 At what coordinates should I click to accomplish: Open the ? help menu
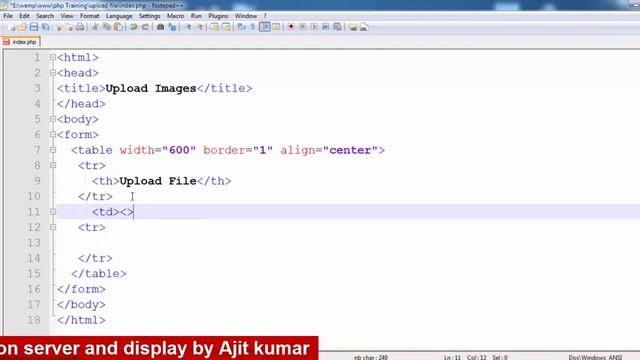265,16
